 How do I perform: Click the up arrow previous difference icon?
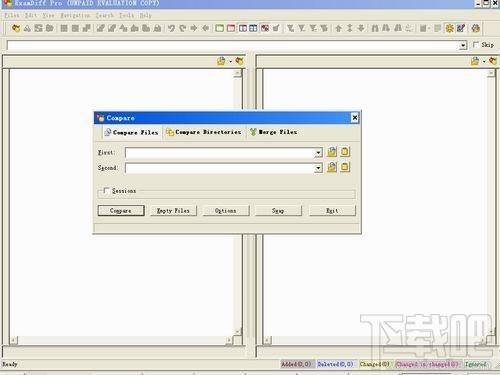tap(338, 28)
